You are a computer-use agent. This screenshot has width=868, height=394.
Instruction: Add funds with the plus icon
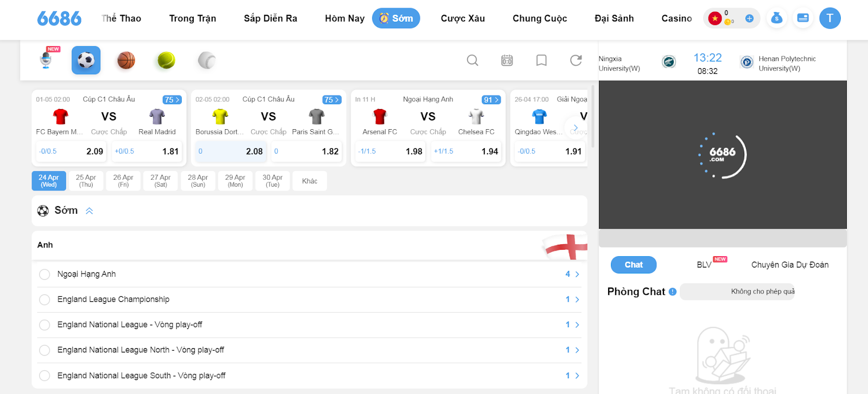tap(749, 18)
